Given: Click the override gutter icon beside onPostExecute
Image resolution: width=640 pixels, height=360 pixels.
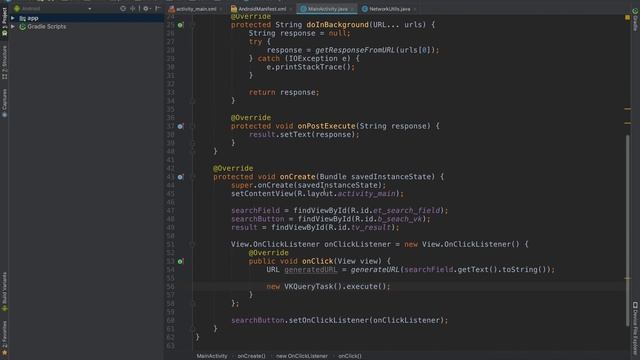Looking at the screenshot, I should point(180,126).
